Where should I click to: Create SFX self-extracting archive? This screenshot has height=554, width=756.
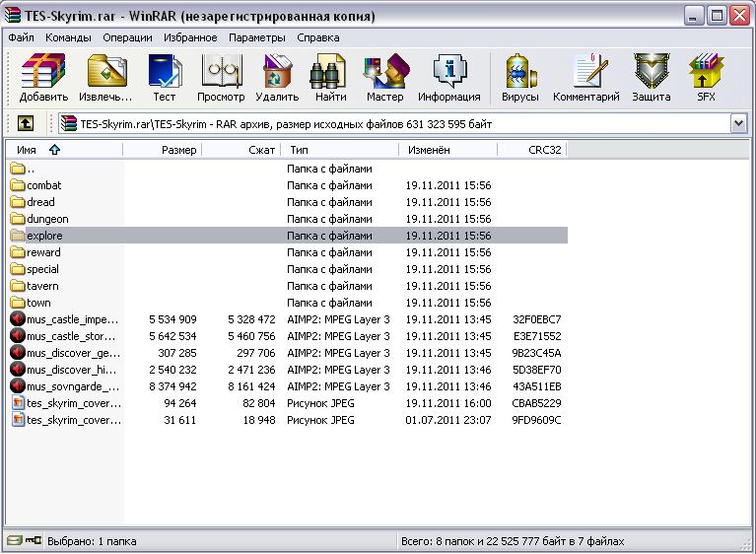(706, 78)
